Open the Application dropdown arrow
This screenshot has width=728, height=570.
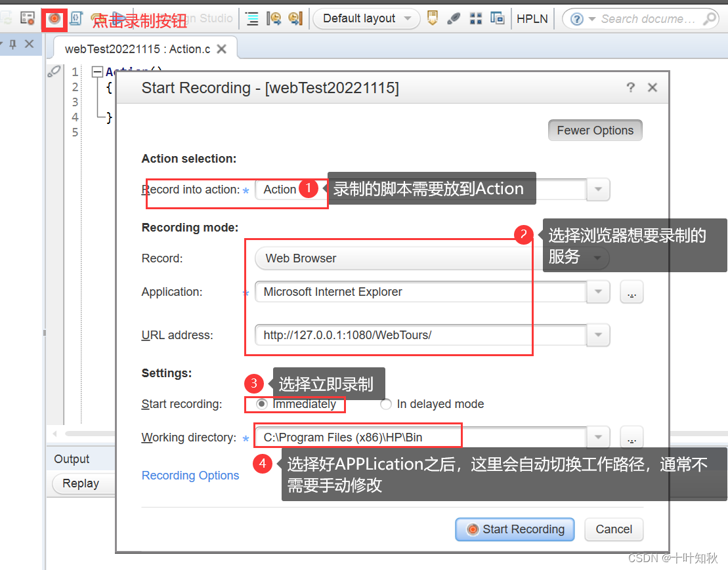click(598, 292)
